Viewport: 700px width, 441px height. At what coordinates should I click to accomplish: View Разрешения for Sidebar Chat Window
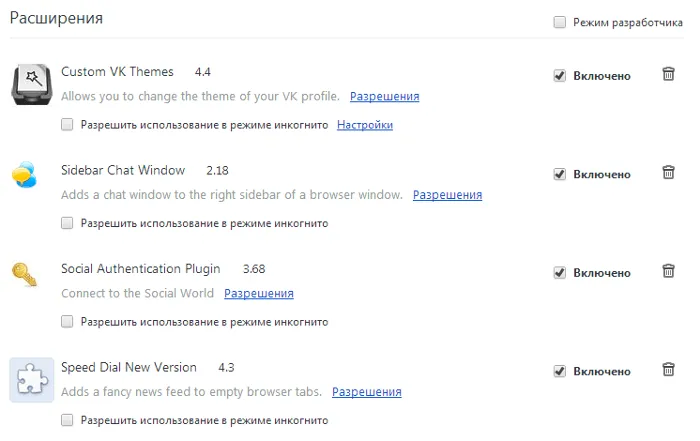447,195
